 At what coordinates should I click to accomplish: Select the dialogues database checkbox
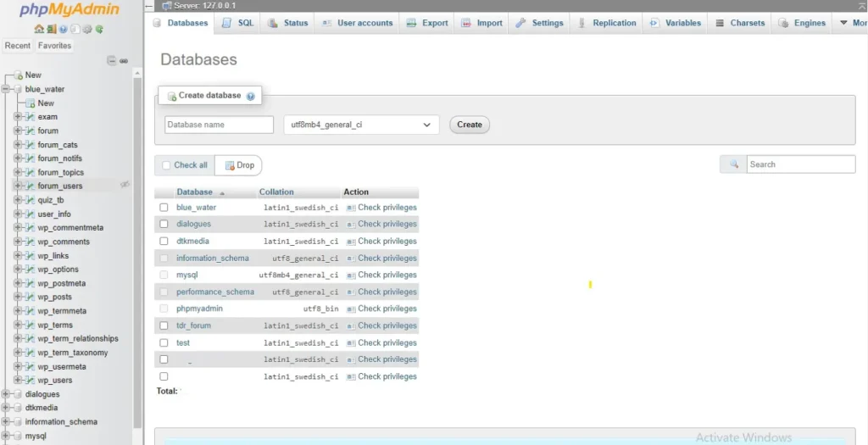point(164,224)
